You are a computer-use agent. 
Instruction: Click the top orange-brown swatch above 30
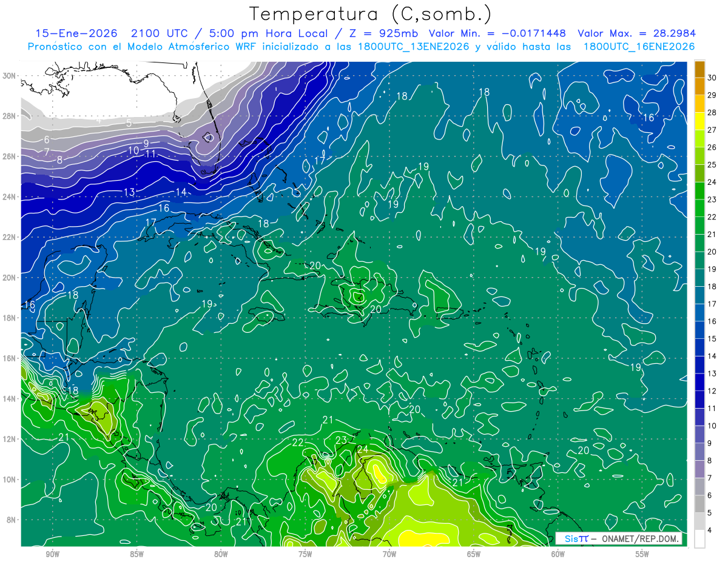[x=699, y=69]
